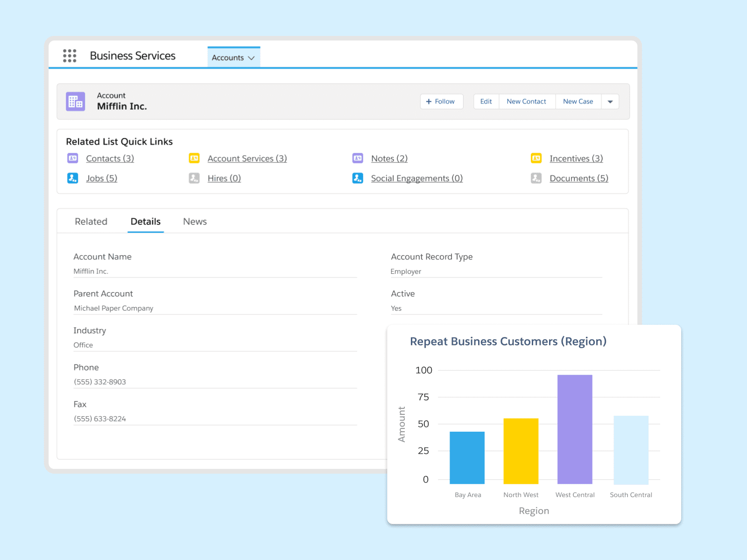747x560 pixels.
Task: Expand the more actions dropdown arrow
Action: (x=610, y=101)
